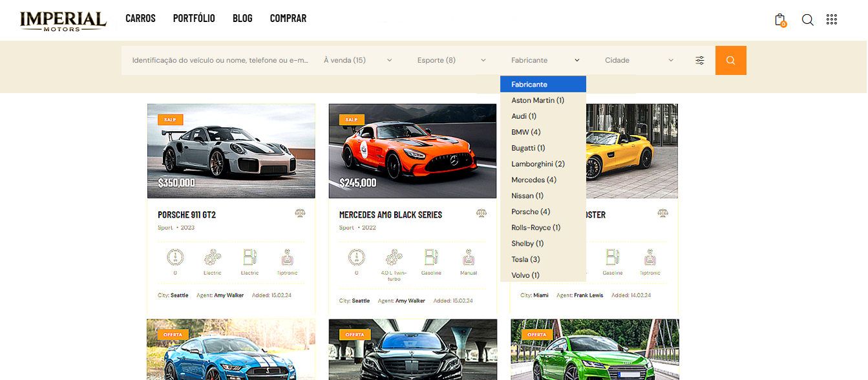This screenshot has height=380, width=868.
Task: Compare Mercedes AMG Black Series scale icon
Action: click(482, 213)
